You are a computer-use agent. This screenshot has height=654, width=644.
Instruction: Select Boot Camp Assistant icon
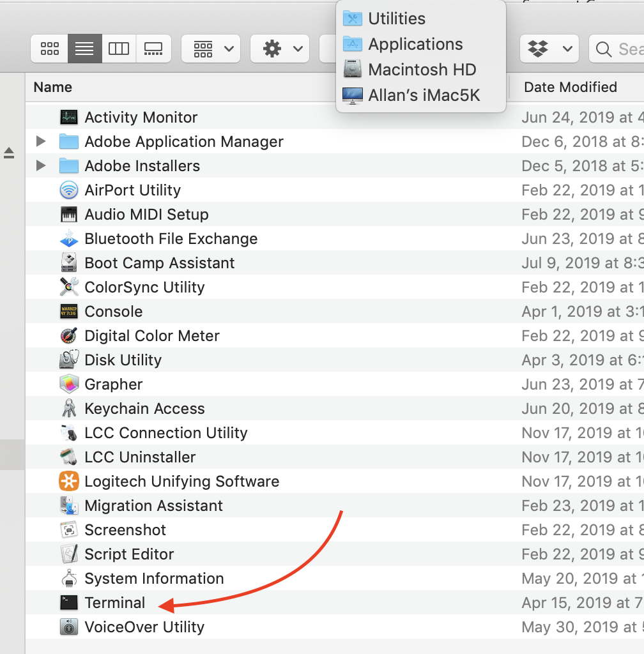(x=69, y=262)
